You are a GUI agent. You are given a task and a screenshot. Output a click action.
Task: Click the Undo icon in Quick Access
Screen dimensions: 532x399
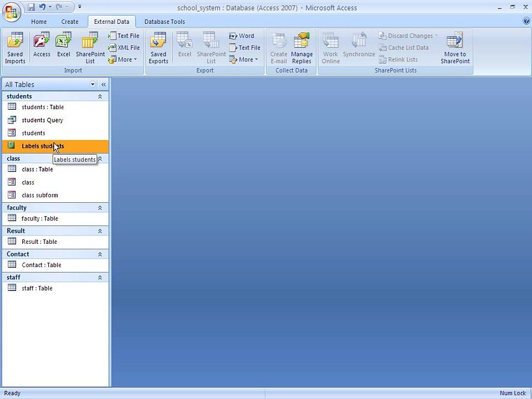tap(42, 7)
